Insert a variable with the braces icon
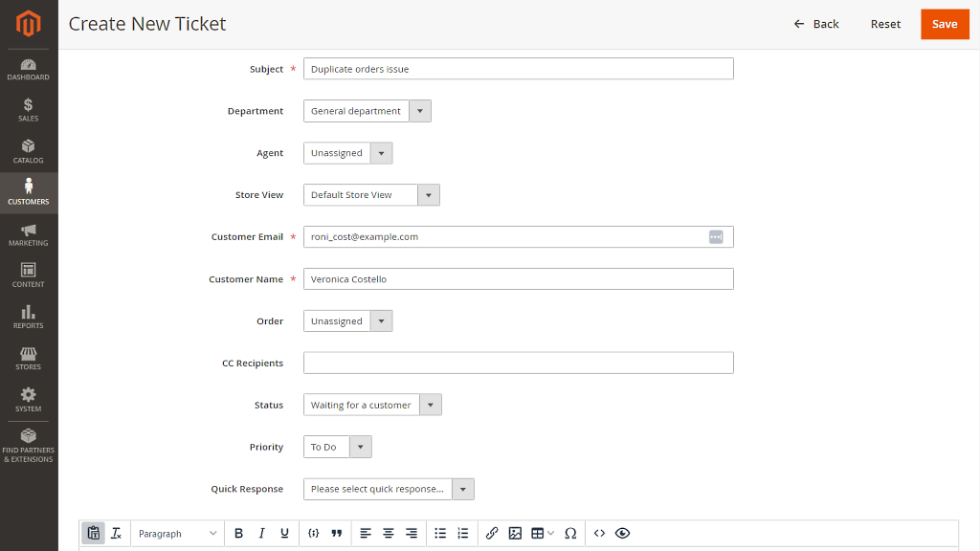 point(314,533)
